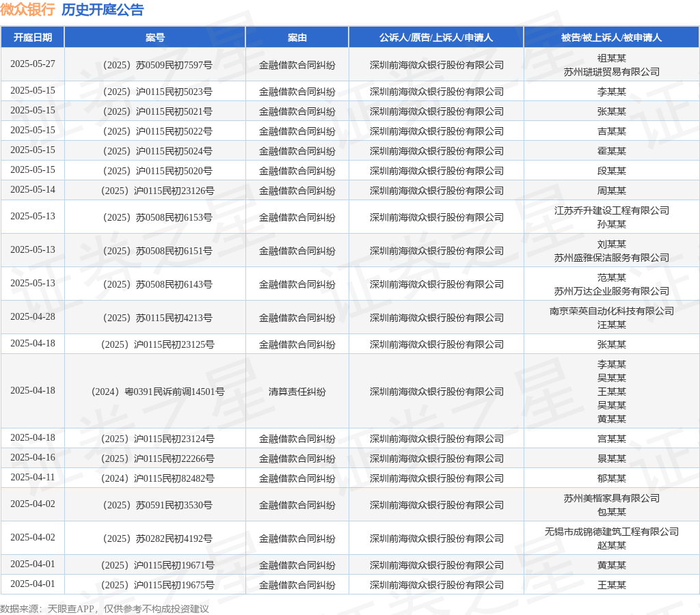Viewport: 700px width, 615px height.
Task: Click date cell 2025-05-27
Action: [x=33, y=64]
